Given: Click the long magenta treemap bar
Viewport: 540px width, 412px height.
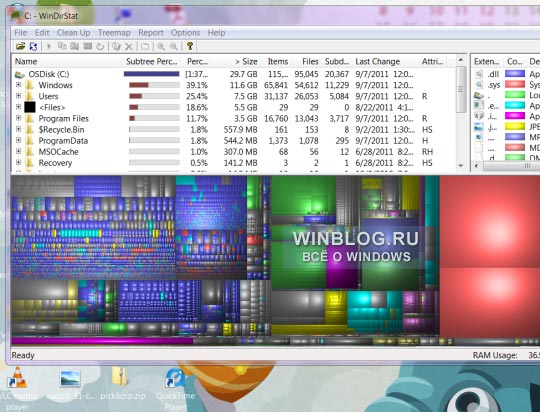Looking at the screenshot, I should coord(102,341).
